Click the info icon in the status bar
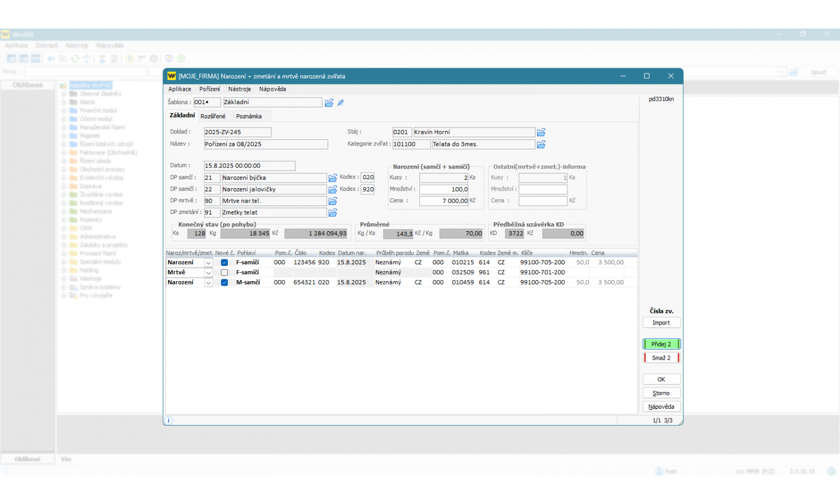The width and height of the screenshot is (840, 504). pos(169,420)
